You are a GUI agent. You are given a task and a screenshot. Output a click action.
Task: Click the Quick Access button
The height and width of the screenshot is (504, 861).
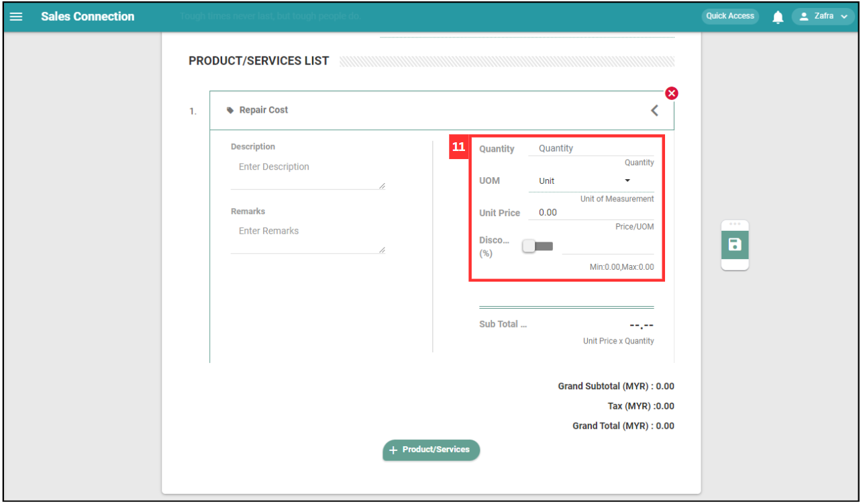tap(730, 16)
